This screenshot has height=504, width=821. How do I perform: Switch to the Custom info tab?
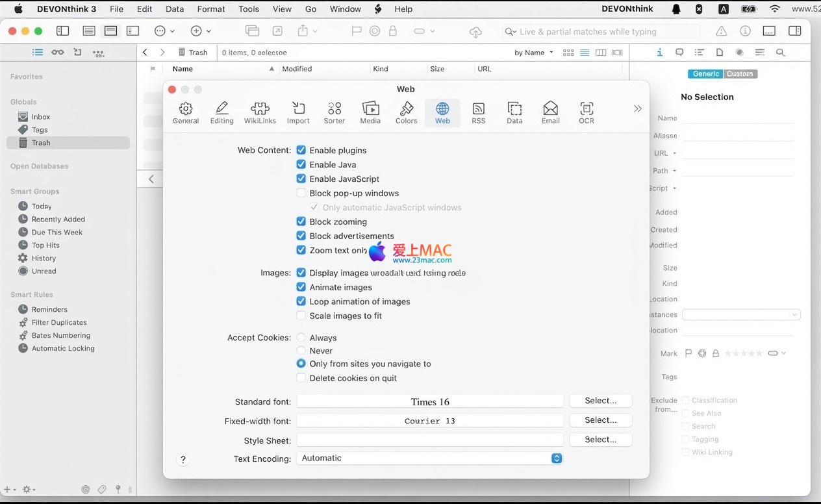pos(740,74)
